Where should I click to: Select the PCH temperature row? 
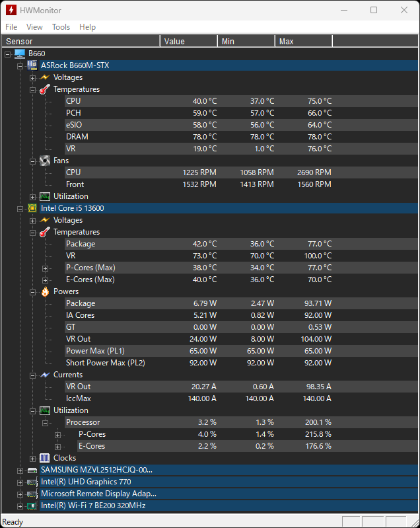[241, 113]
